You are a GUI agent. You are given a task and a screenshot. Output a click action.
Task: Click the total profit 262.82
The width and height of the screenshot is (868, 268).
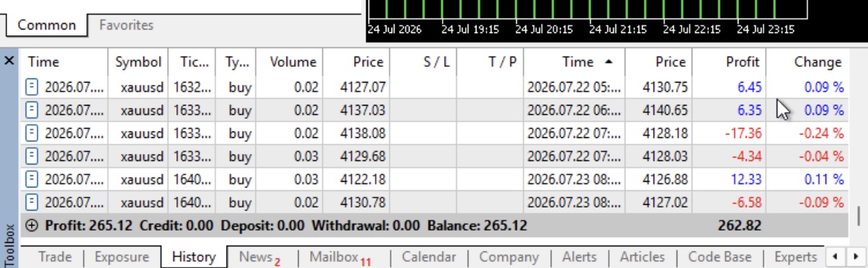pyautogui.click(x=739, y=226)
